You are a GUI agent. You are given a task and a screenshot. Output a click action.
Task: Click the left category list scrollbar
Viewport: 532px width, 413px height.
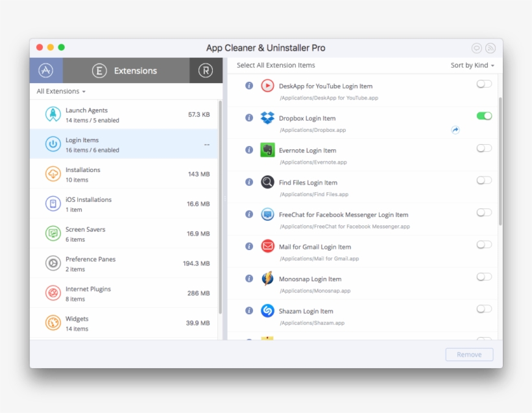click(220, 207)
